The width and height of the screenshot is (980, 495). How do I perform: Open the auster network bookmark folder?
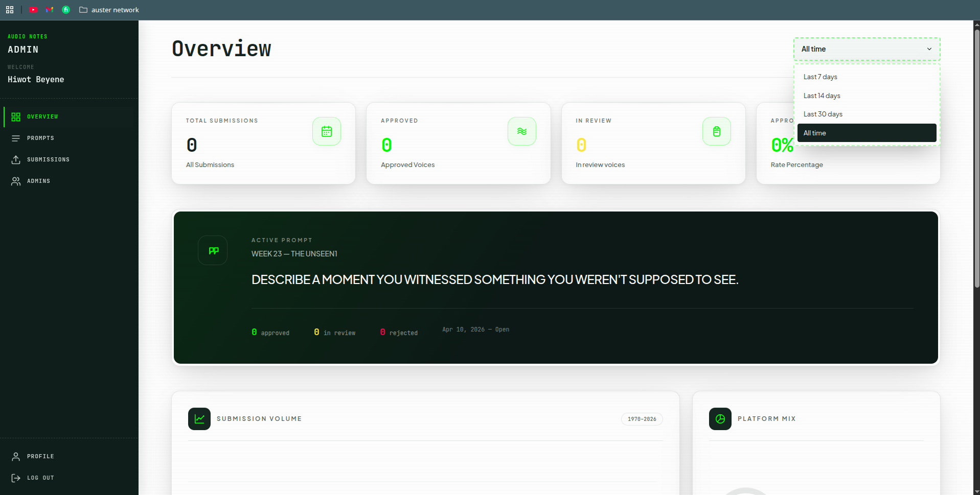pos(109,10)
